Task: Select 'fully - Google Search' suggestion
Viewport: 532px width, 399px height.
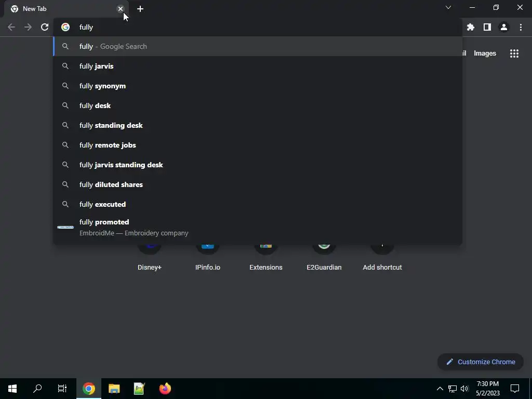Action: point(258,46)
